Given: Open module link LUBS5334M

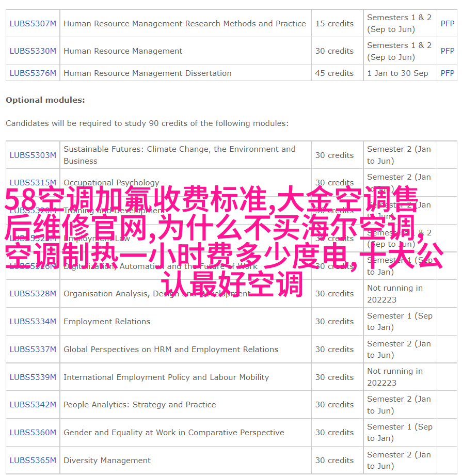Looking at the screenshot, I should click(x=33, y=322).
